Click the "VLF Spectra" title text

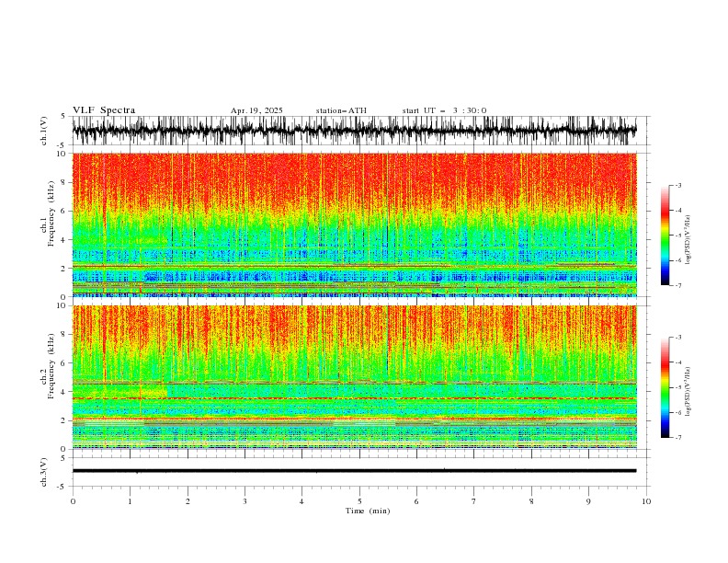104,110
